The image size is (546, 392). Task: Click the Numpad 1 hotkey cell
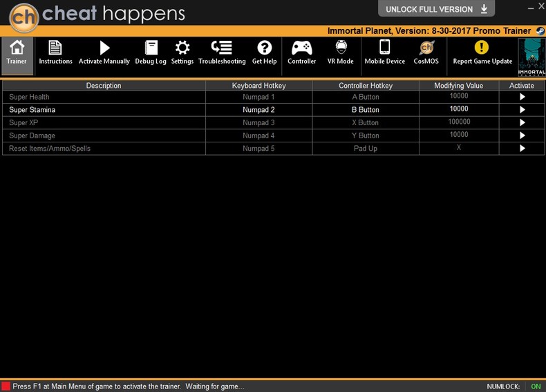pyautogui.click(x=258, y=97)
